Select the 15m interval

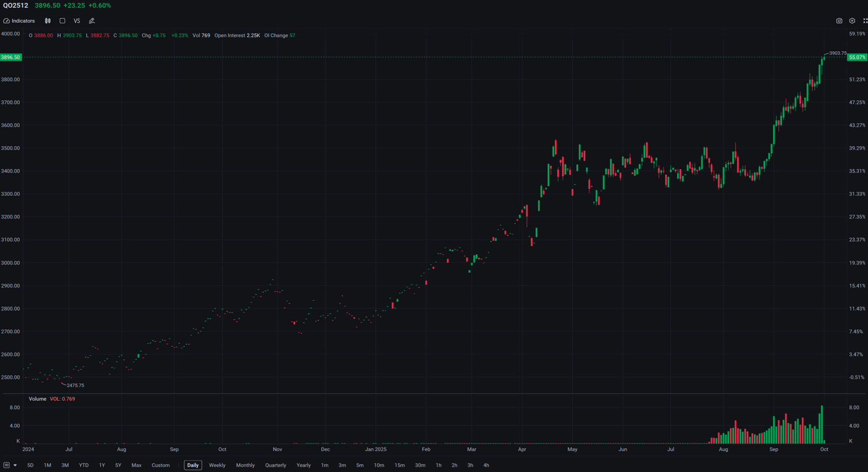click(x=399, y=466)
